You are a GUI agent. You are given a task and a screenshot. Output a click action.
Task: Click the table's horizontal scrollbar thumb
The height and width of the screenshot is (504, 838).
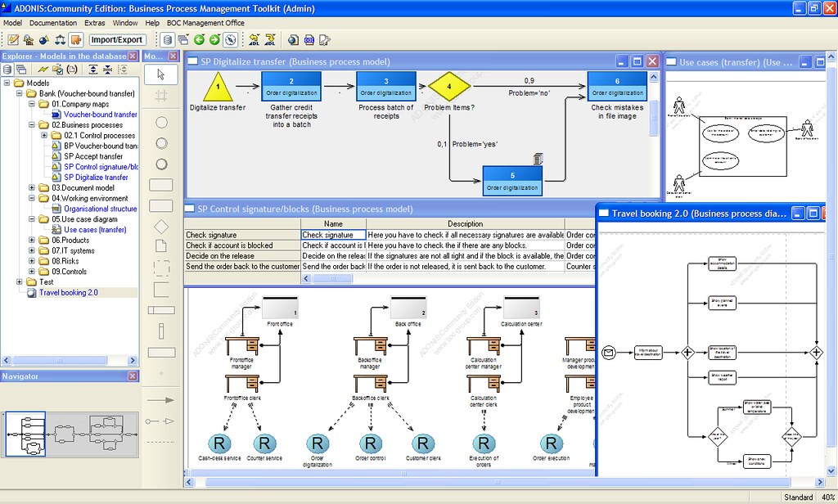[x=332, y=278]
